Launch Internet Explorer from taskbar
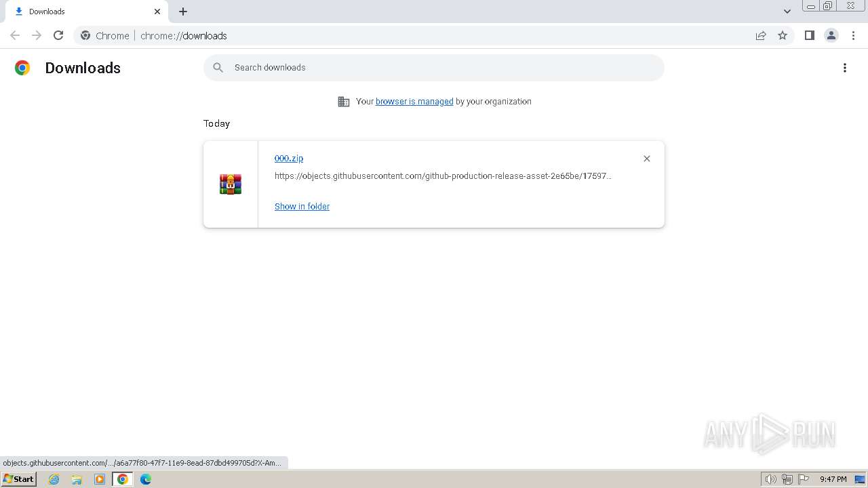The width and height of the screenshot is (868, 488). pos(54,479)
